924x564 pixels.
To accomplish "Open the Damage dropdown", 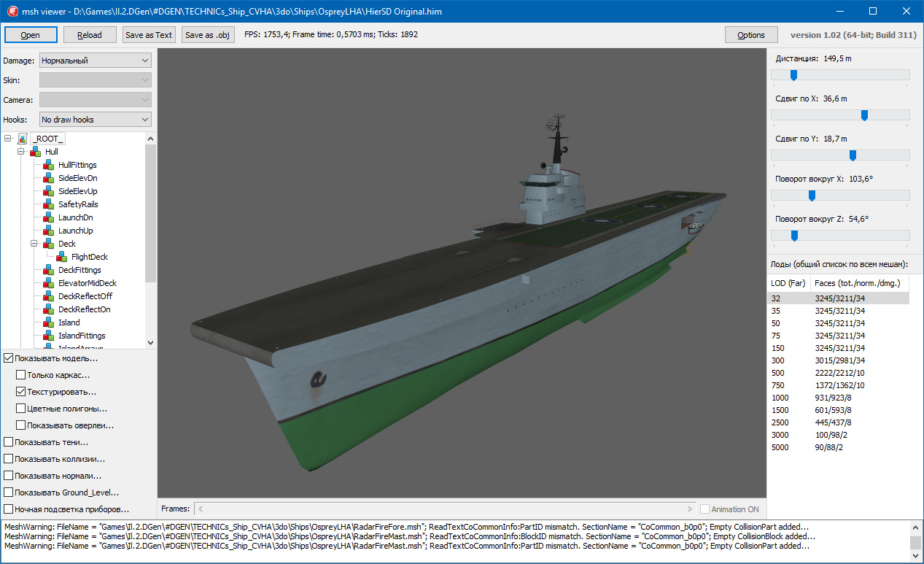I will pos(95,61).
